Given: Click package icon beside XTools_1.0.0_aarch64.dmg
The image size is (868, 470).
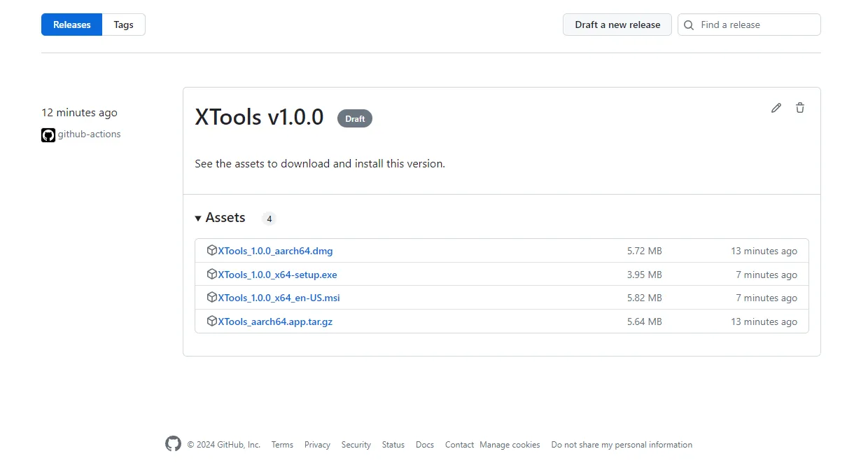Looking at the screenshot, I should pyautogui.click(x=211, y=251).
